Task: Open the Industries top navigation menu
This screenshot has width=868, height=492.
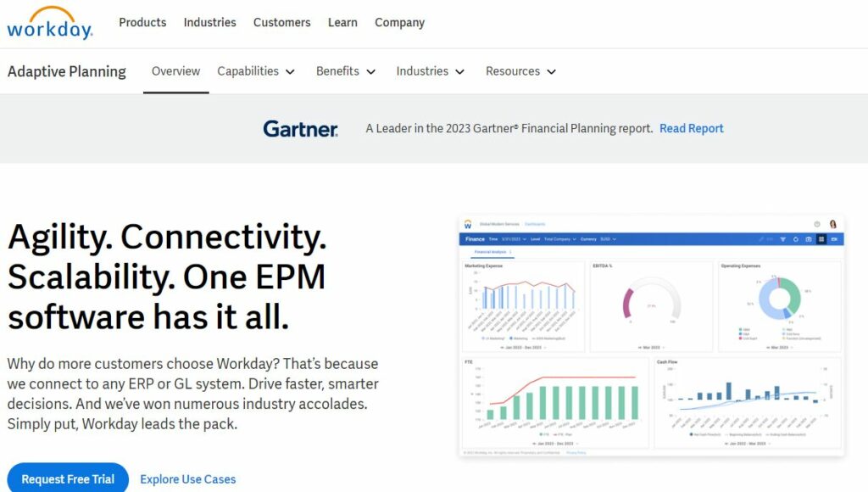Action: (x=210, y=23)
